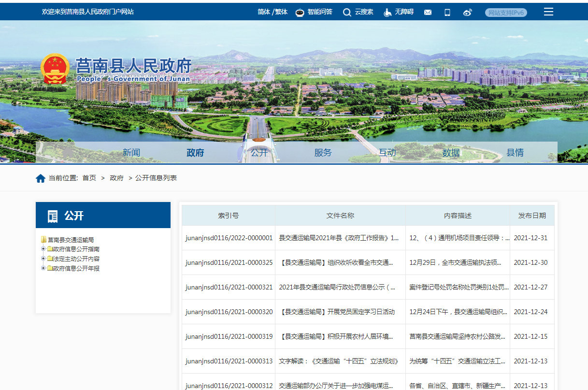Click the national emblem logo
Screen dimensions: 588x390
[x=55, y=69]
